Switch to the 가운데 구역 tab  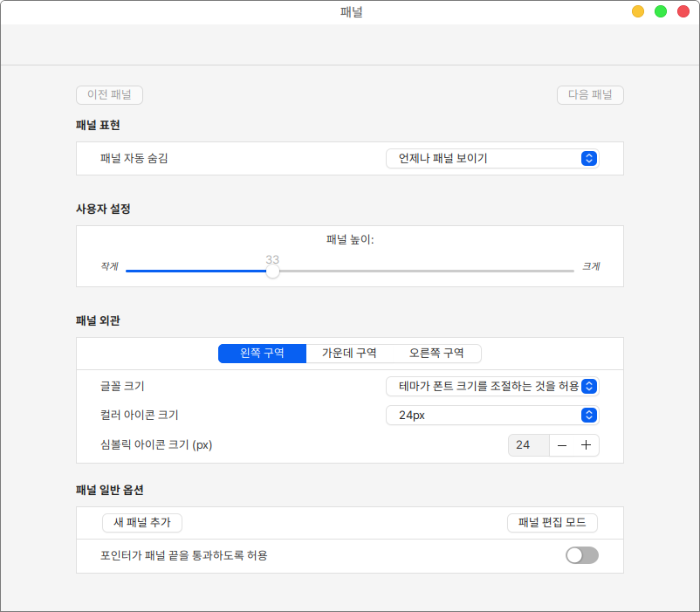[349, 354]
